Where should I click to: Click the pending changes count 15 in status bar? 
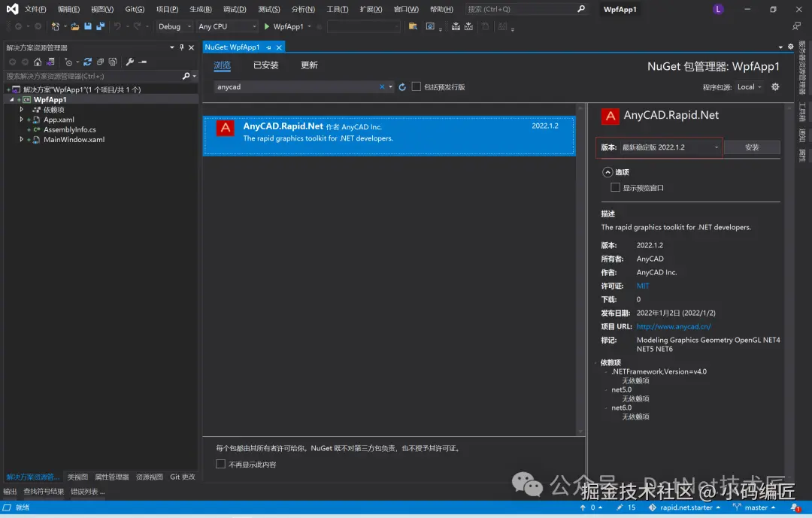[x=626, y=507]
